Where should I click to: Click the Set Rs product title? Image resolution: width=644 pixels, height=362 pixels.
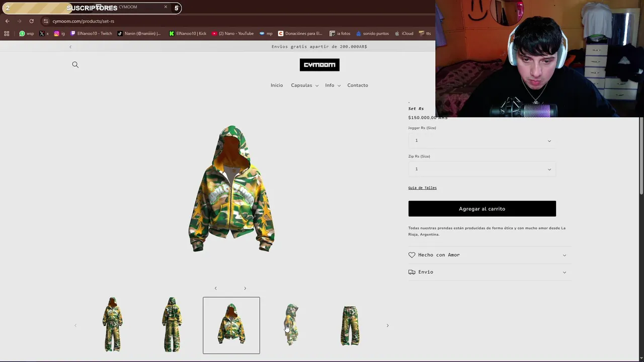416,109
